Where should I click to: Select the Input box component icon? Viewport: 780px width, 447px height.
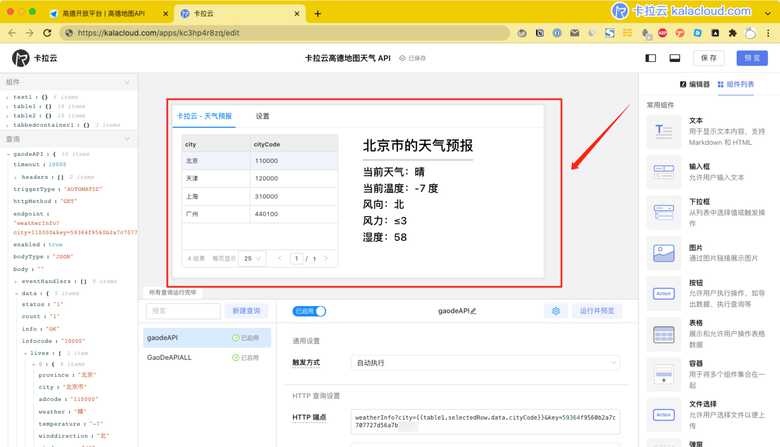(x=664, y=172)
